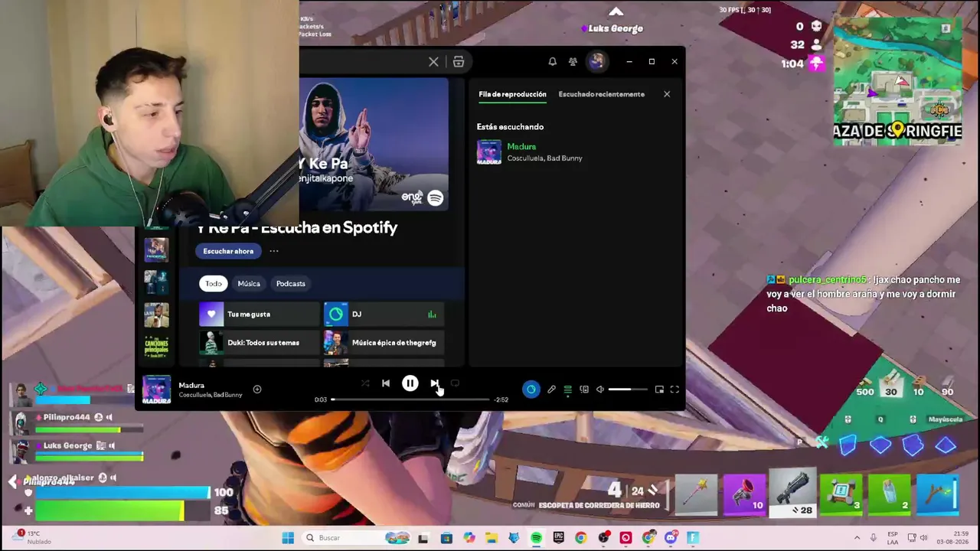This screenshot has width=980, height=551.
Task: Open the ESP LAA language switcher
Action: click(x=893, y=537)
